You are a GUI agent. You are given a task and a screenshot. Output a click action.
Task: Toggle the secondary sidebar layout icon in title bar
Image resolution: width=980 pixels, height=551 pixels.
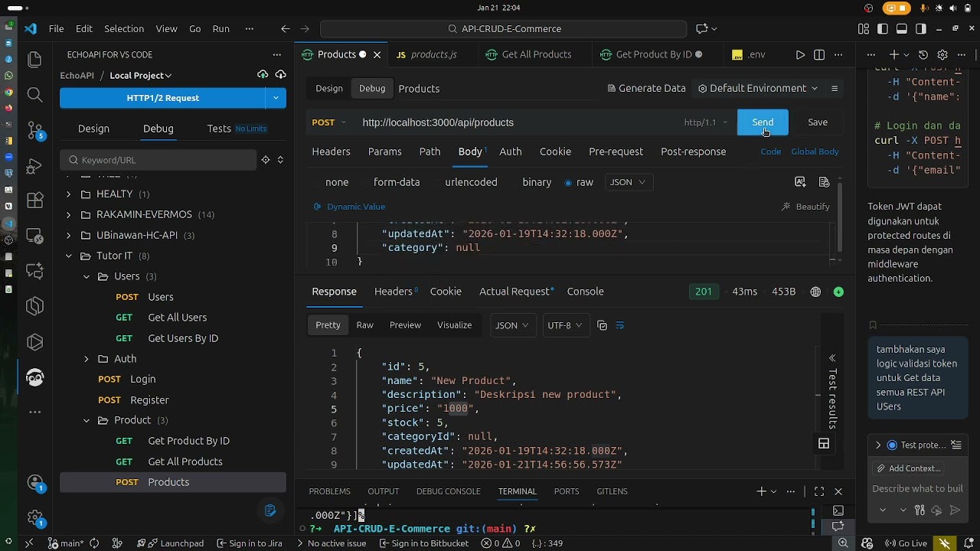point(921,29)
